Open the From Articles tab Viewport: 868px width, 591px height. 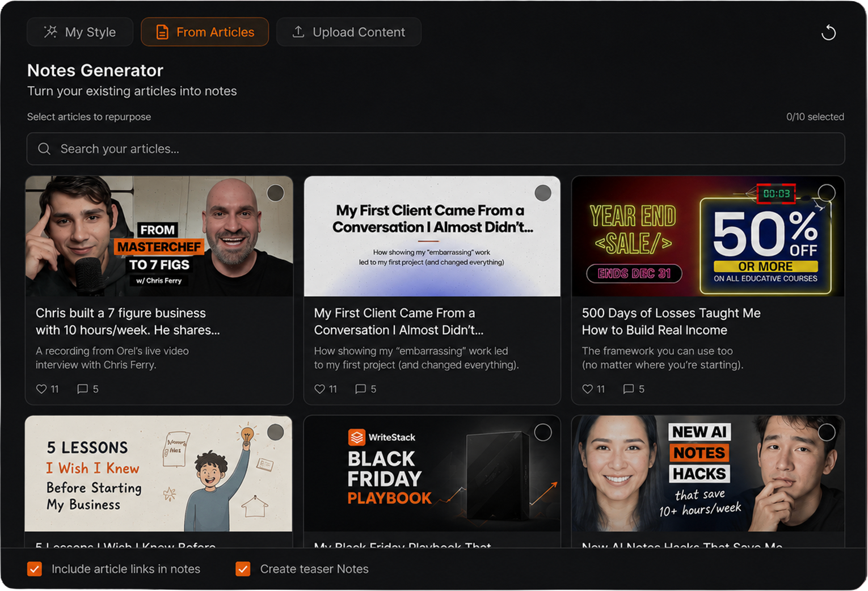[205, 32]
